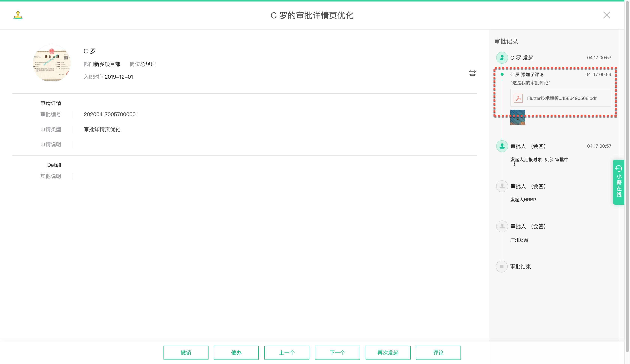Screen dimensions: 630x364
Task: Open the PDF file icon for Flutter技术解析
Action: click(518, 98)
